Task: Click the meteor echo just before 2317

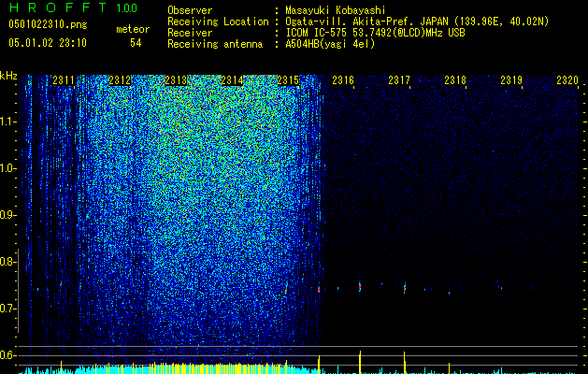Action: coord(405,288)
